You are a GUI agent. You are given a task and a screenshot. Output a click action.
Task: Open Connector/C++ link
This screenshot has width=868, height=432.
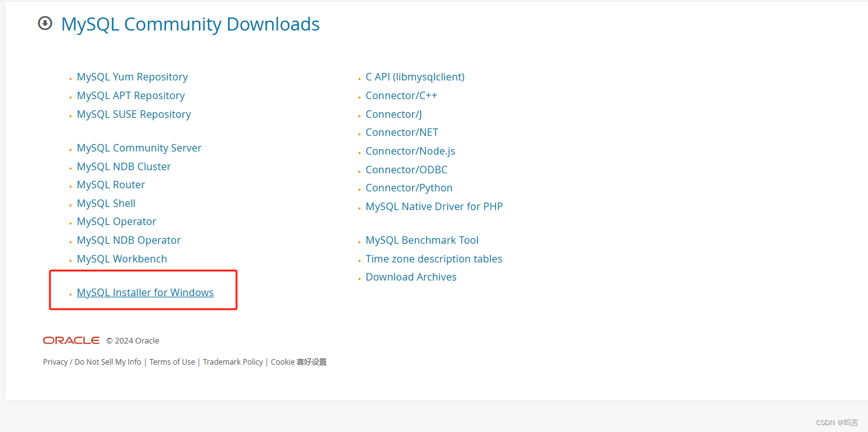point(401,95)
